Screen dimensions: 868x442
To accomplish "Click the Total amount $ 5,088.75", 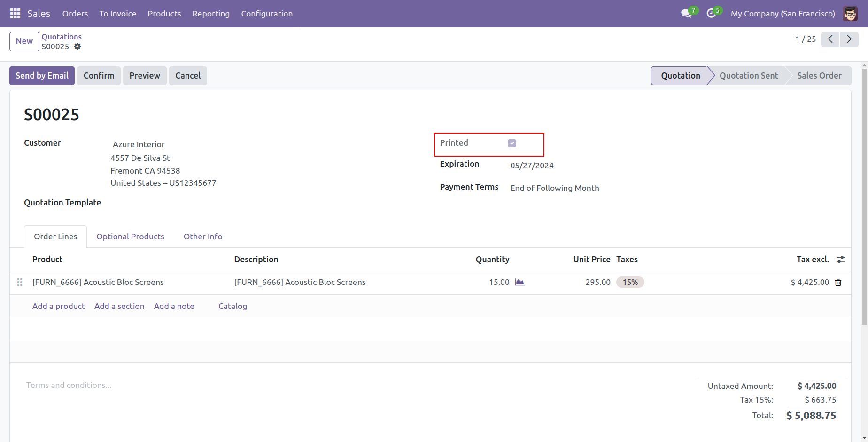I will 811,416.
